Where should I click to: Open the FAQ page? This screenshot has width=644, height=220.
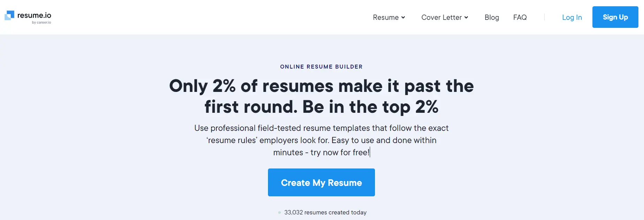click(x=520, y=17)
